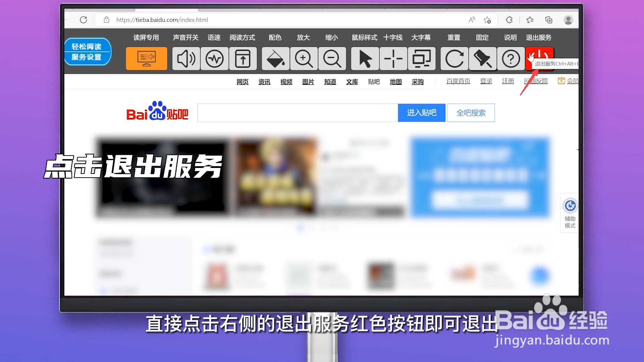Open the 采购 navigation link
The width and height of the screenshot is (644, 362).
pyautogui.click(x=418, y=82)
